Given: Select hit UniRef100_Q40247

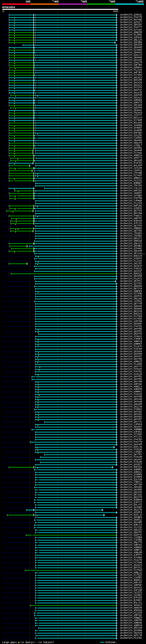Looking at the screenshot, I should click(x=131, y=271).
